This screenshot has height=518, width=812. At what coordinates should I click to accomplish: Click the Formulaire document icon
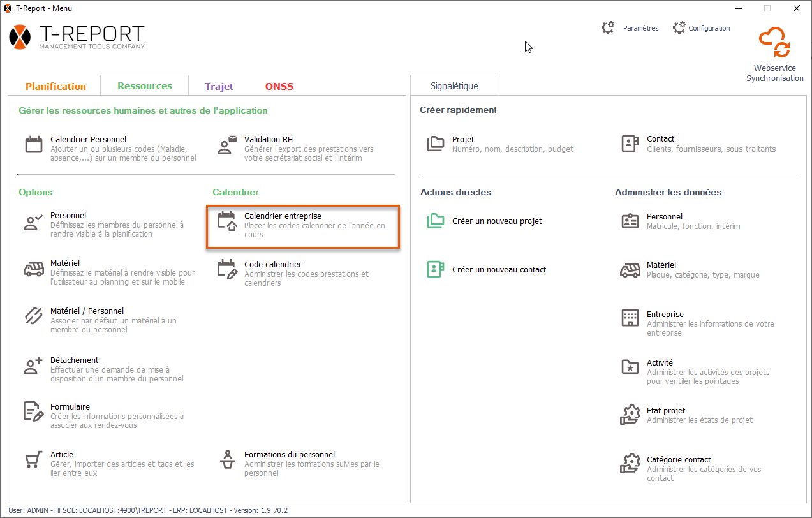click(33, 411)
